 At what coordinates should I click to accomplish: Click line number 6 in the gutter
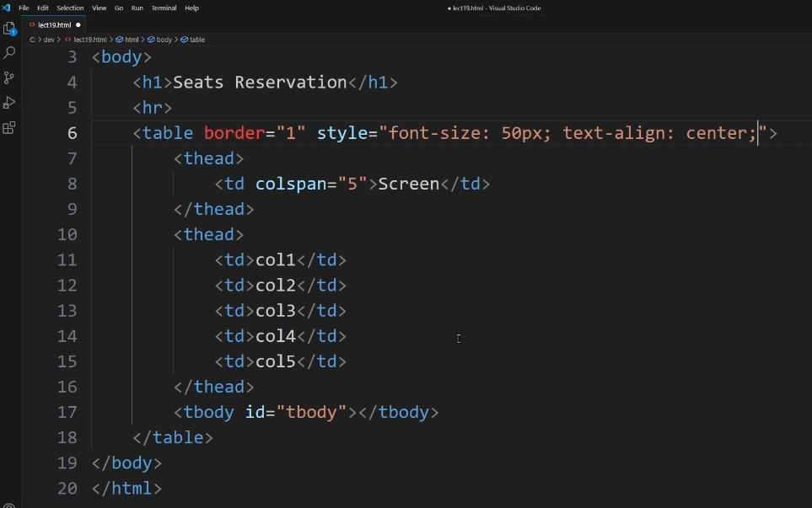point(72,133)
